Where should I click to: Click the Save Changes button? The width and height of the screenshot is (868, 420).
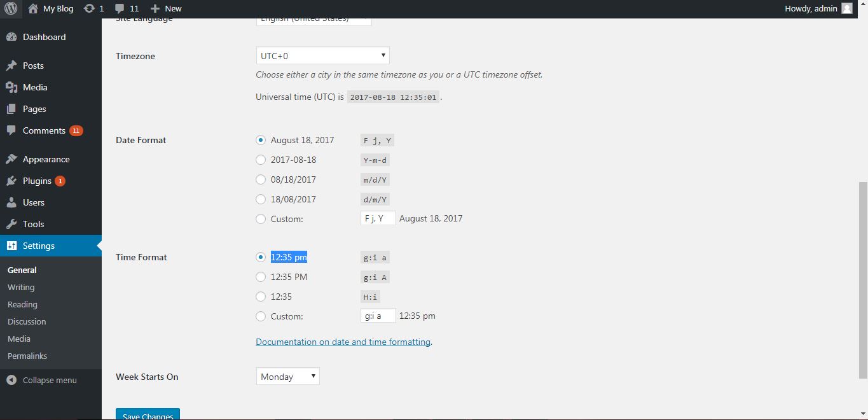(x=148, y=414)
